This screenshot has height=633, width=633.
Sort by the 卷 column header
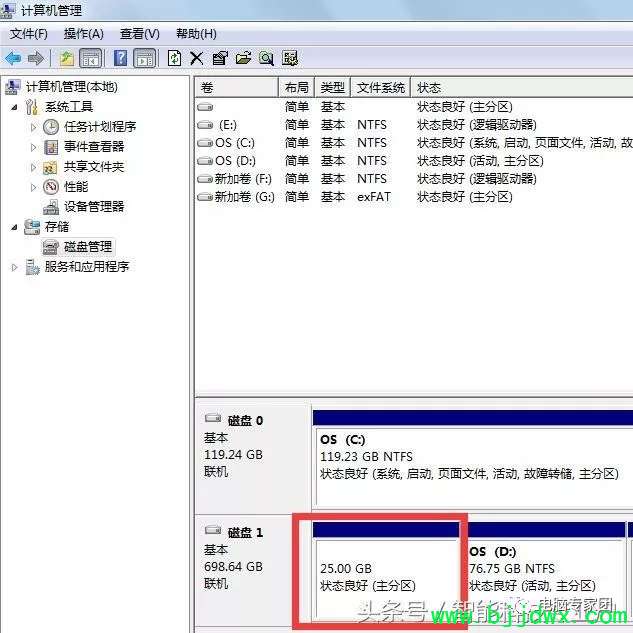coord(237,88)
